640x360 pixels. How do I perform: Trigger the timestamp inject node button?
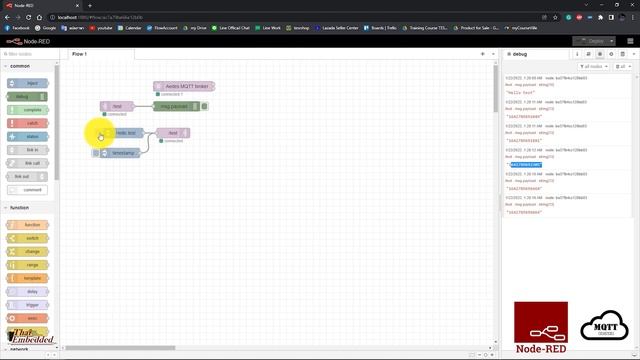pyautogui.click(x=96, y=153)
